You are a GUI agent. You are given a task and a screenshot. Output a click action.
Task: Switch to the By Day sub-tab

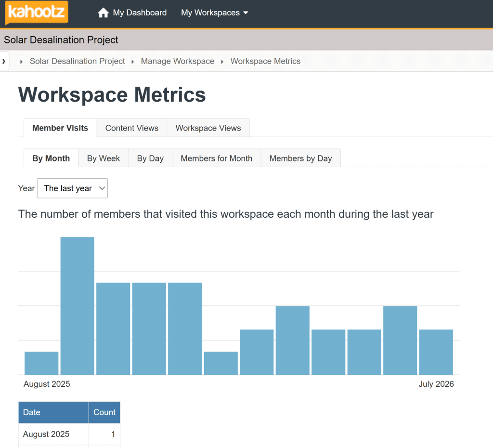pyautogui.click(x=150, y=158)
